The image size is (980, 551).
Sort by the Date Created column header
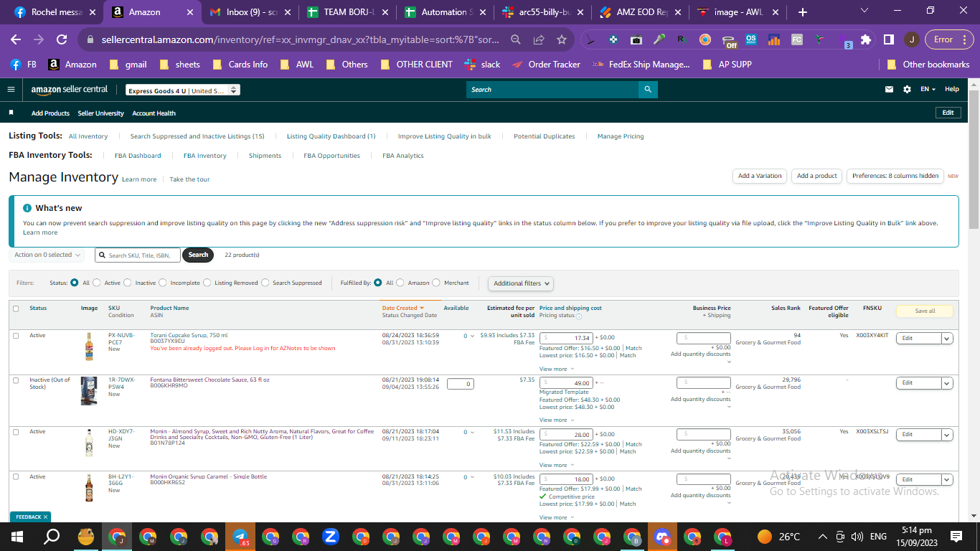coord(403,308)
